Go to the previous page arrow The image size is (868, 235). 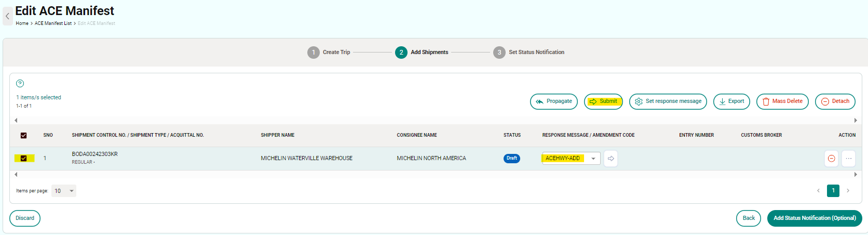point(818,191)
